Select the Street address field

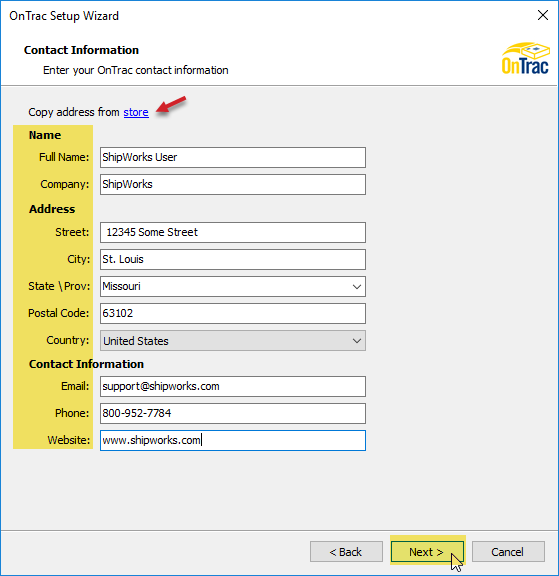pos(233,232)
